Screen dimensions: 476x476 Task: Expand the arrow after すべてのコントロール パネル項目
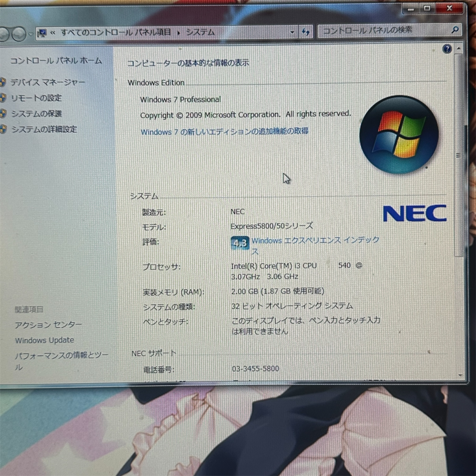pyautogui.click(x=179, y=32)
